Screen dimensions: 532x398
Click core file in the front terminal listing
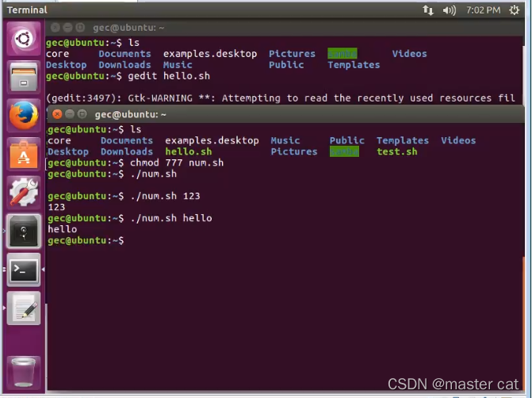tap(59, 140)
